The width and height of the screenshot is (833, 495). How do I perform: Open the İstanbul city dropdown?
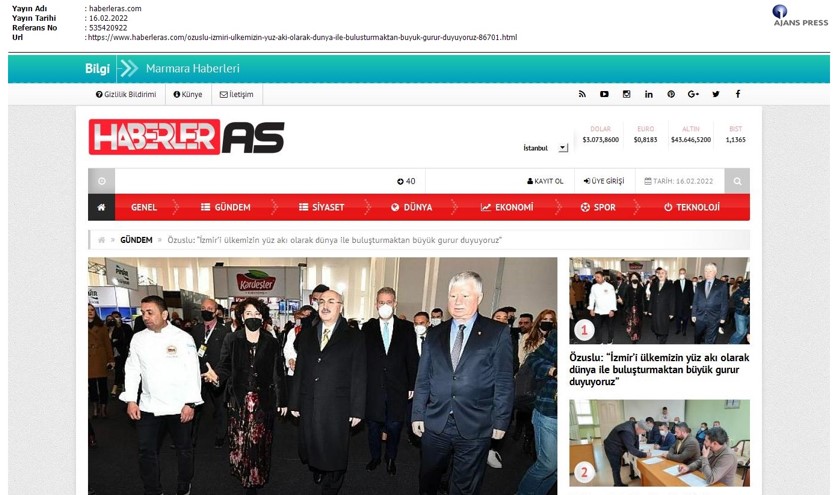tap(545, 148)
